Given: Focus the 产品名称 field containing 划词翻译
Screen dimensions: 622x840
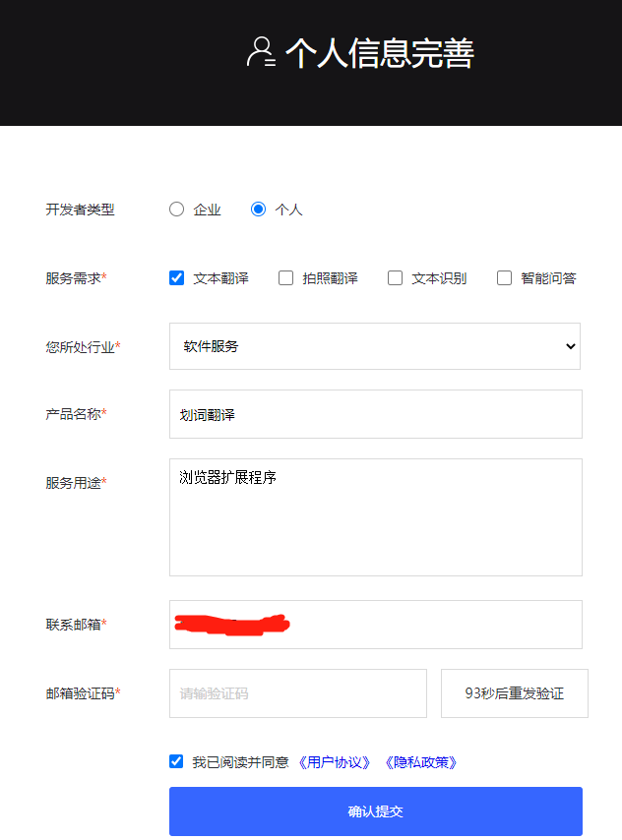Looking at the screenshot, I should (374, 414).
